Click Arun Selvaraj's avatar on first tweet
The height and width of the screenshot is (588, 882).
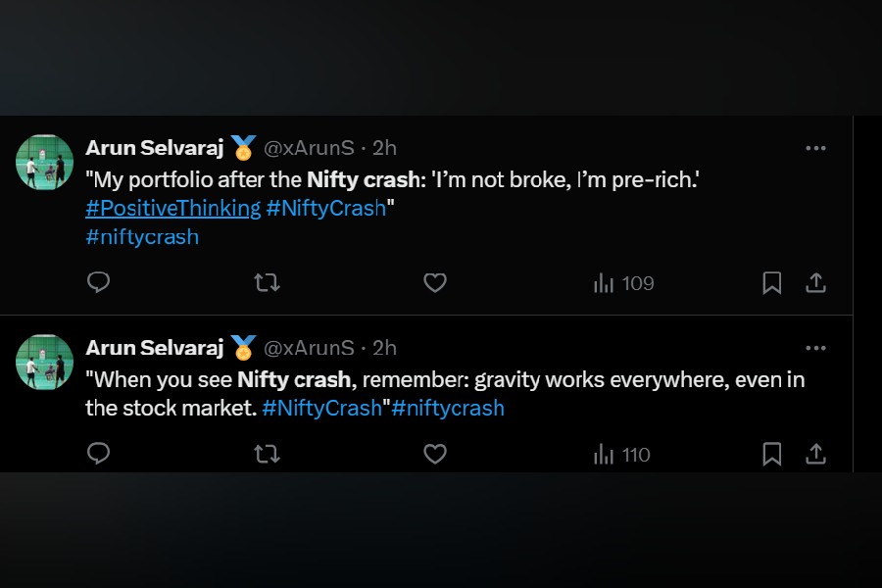[x=45, y=163]
